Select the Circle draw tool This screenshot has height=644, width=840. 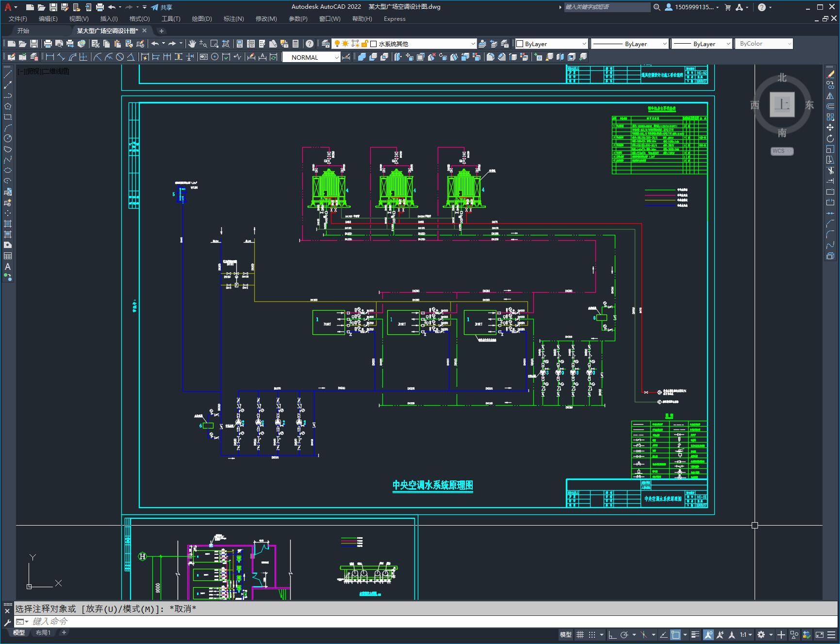point(8,138)
